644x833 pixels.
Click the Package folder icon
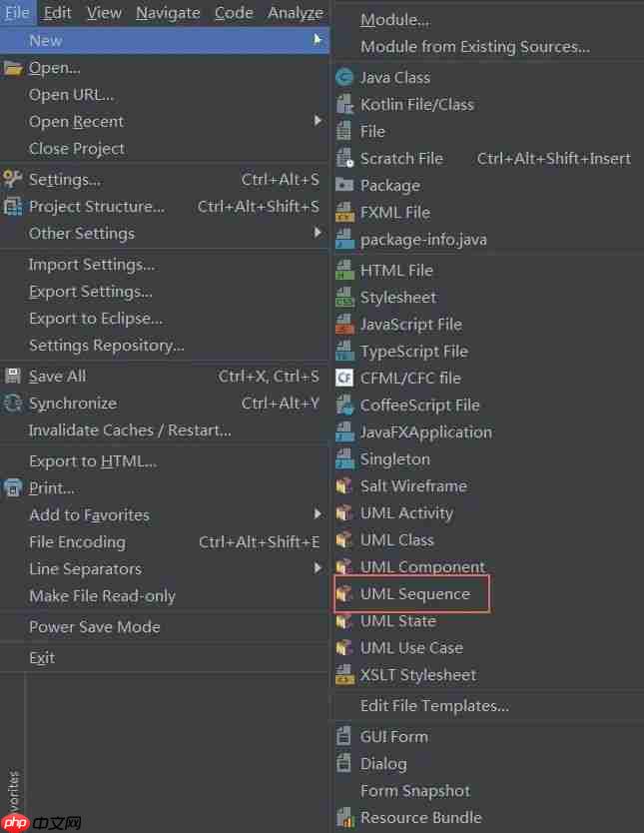click(x=344, y=186)
